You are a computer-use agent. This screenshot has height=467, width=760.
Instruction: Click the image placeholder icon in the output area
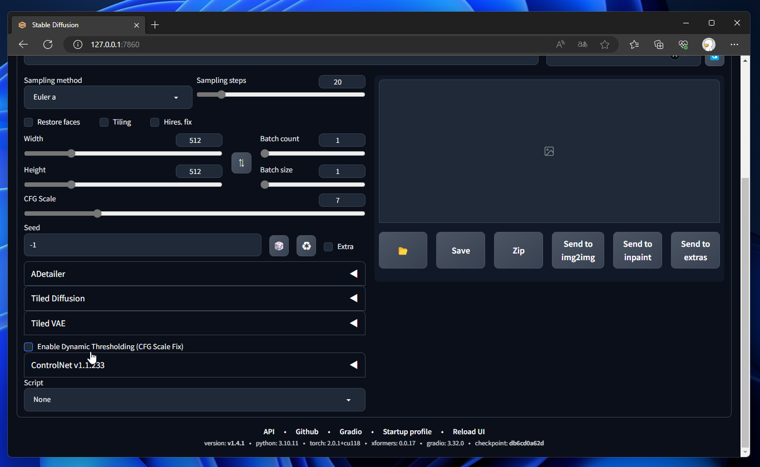pos(549,151)
